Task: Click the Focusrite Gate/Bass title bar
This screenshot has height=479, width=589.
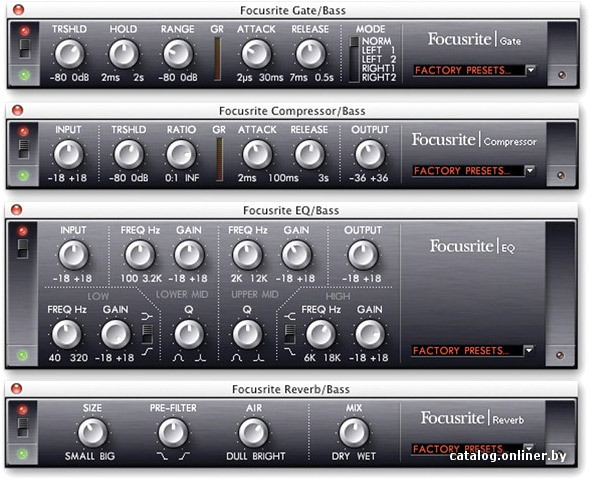Action: click(x=293, y=10)
